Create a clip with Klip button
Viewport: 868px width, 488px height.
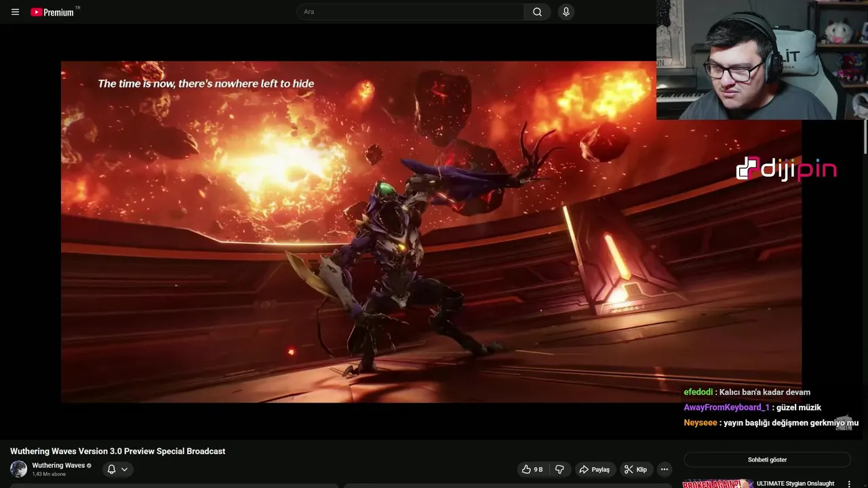636,469
